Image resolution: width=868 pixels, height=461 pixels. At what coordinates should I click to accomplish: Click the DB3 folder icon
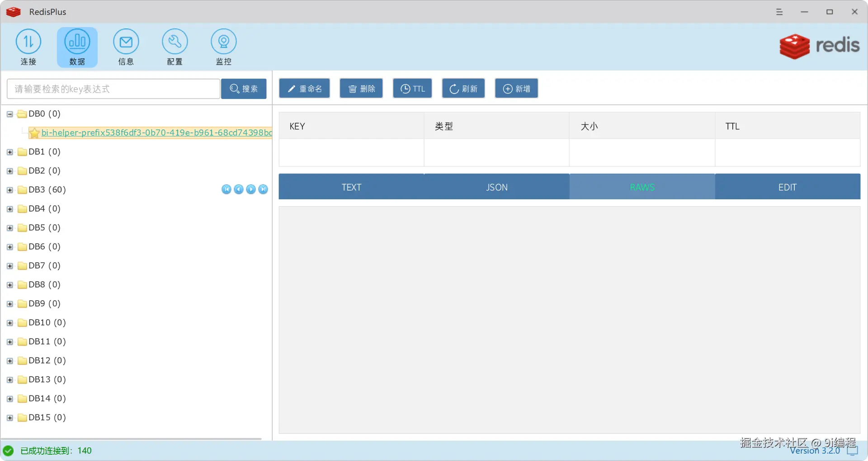(22, 190)
